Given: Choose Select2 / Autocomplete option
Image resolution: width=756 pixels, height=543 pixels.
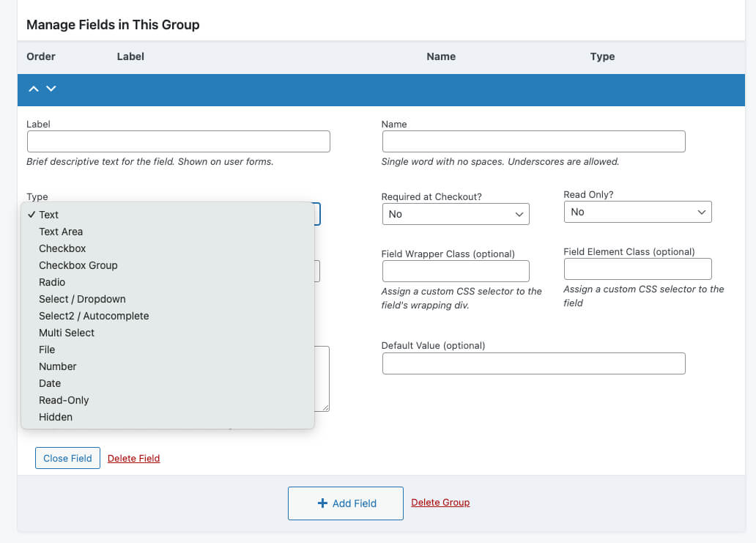Looking at the screenshot, I should (168, 316).
